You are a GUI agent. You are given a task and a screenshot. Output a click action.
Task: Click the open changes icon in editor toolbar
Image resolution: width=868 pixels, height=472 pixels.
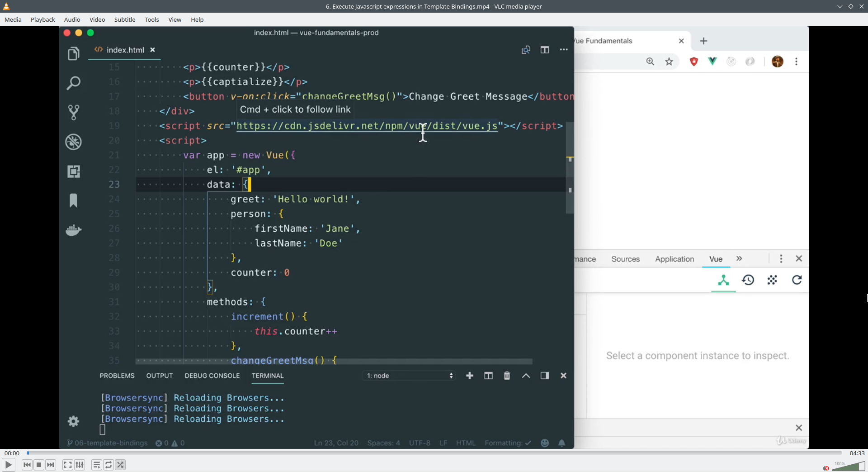point(526,50)
